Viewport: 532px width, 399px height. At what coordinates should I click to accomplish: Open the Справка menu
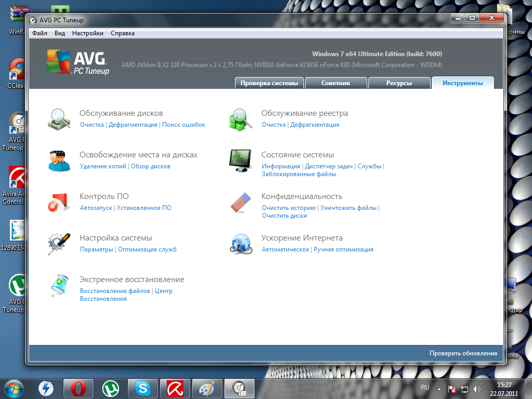[123, 33]
